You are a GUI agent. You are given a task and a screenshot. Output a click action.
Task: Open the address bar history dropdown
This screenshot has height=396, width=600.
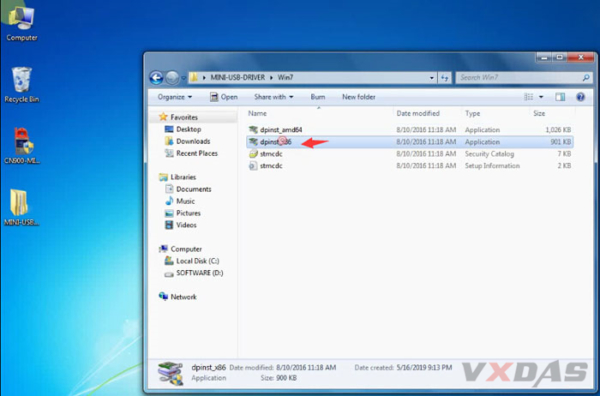(x=432, y=78)
